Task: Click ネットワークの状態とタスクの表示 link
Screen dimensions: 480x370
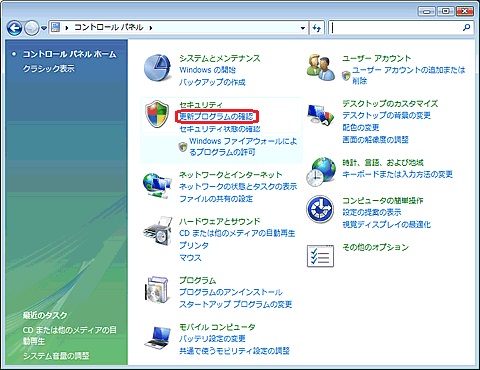Action: pos(238,186)
